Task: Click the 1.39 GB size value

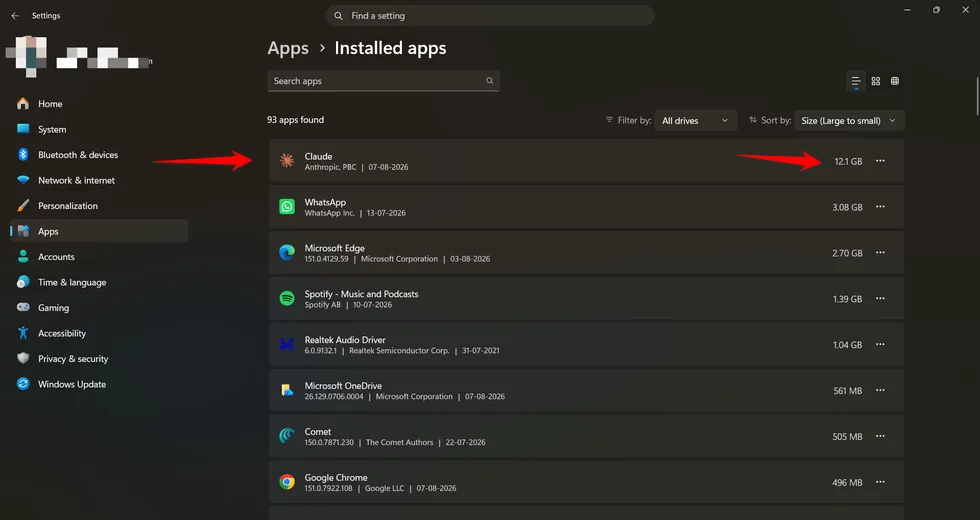Action: [847, 299]
